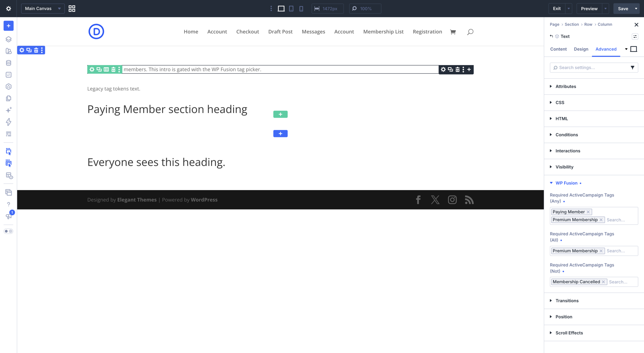Open the canvas grid view icon

pyautogui.click(x=72, y=9)
